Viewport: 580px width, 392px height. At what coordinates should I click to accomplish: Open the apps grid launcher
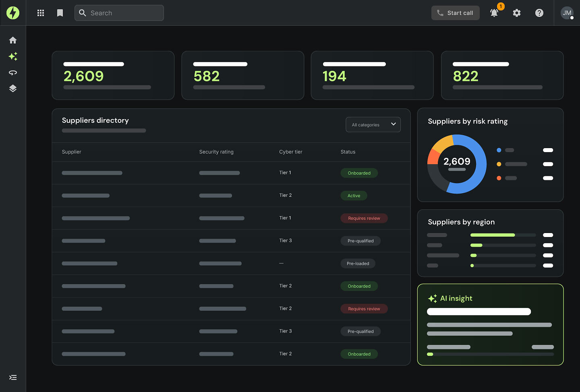[41, 13]
